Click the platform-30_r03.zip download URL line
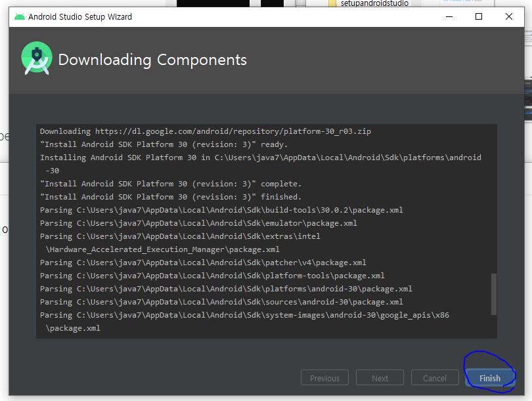 (x=206, y=131)
